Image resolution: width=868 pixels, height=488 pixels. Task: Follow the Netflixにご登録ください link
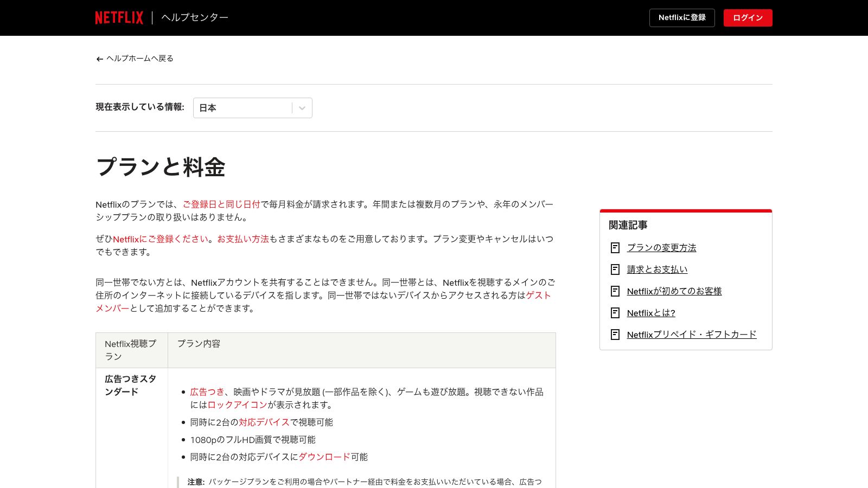pos(161,239)
